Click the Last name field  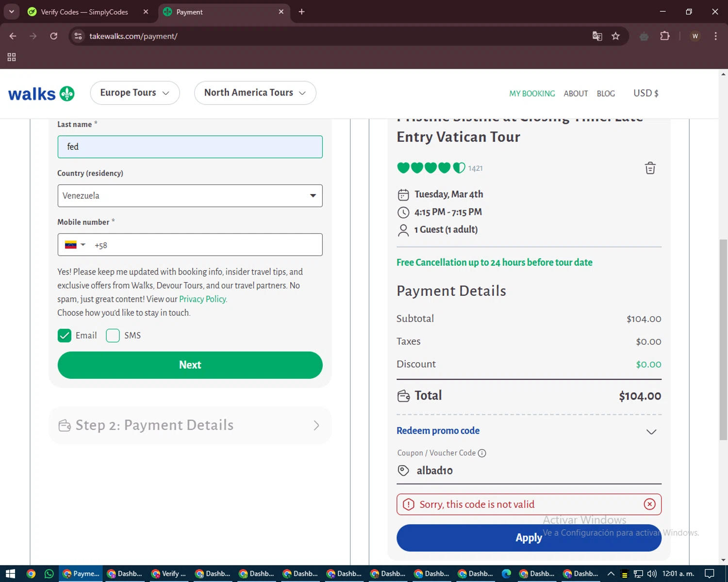click(x=190, y=147)
